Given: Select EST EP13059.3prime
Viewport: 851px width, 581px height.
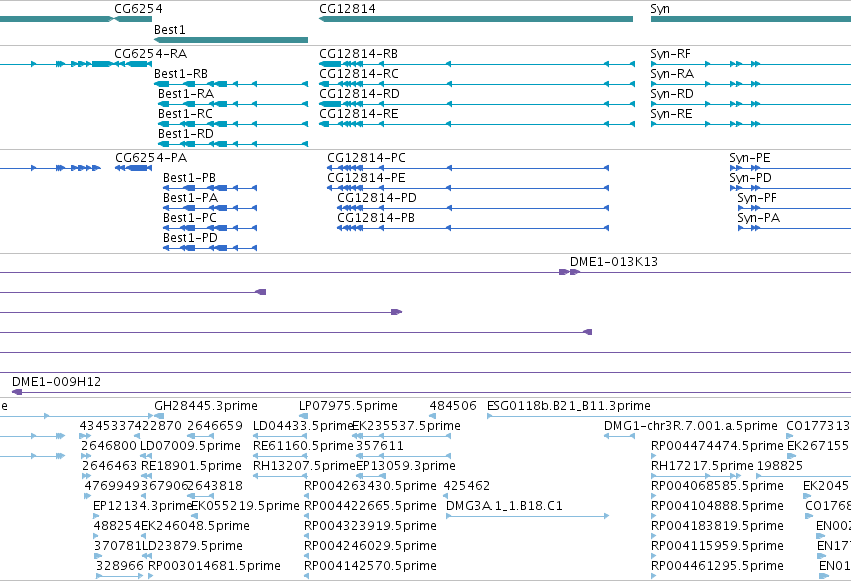Looking at the screenshot, I should click(x=406, y=466).
